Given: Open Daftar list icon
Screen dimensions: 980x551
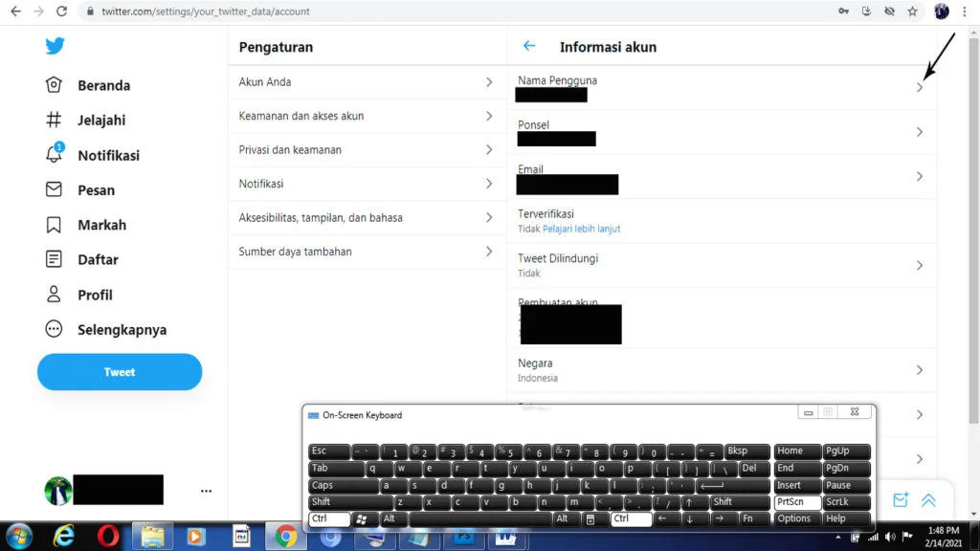Looking at the screenshot, I should (x=54, y=259).
